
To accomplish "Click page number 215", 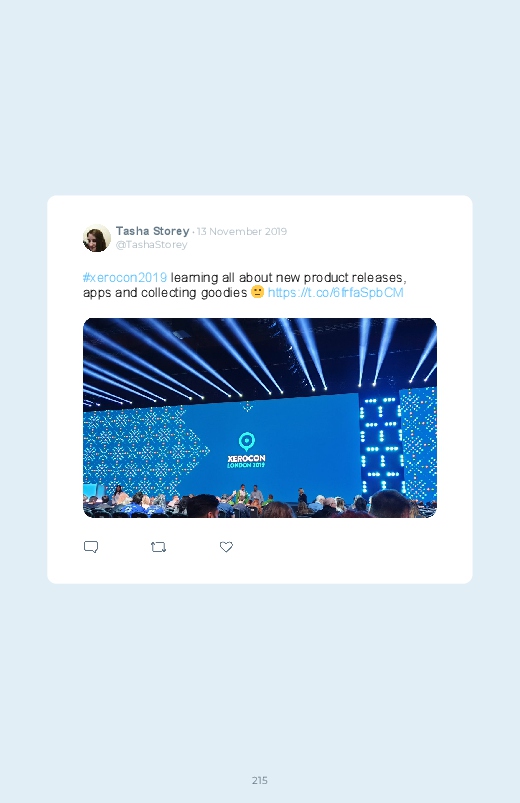I will tap(260, 780).
